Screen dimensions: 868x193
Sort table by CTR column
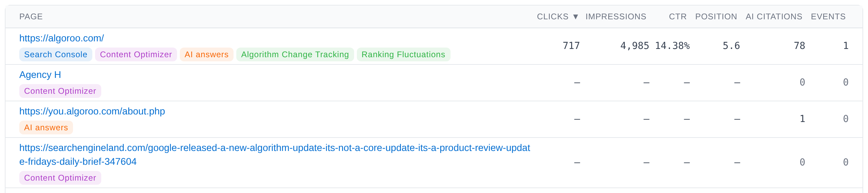pos(678,17)
